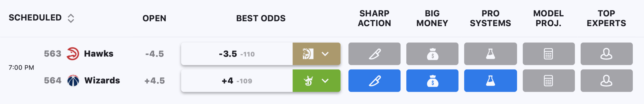The width and height of the screenshot is (644, 104).
Task: Click the Wizards Pro Systems flask icon
Action: tap(490, 81)
